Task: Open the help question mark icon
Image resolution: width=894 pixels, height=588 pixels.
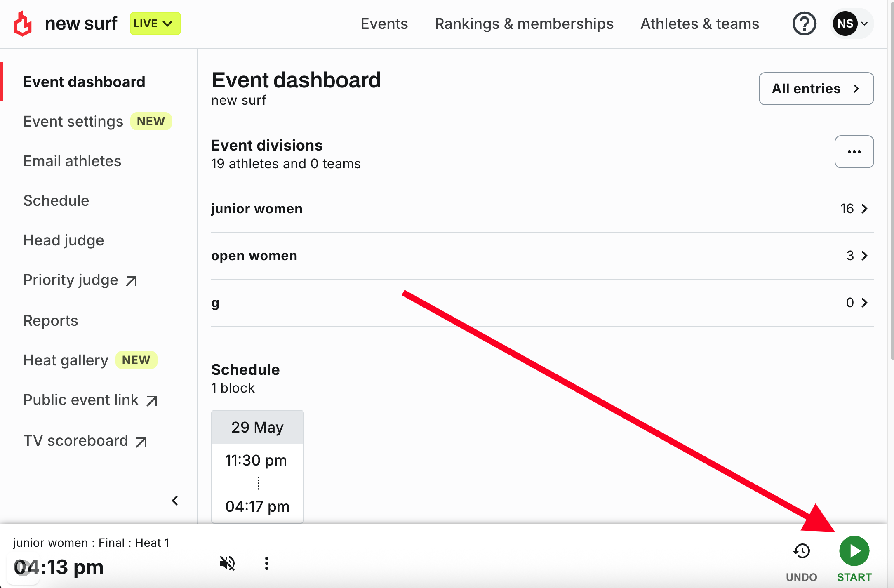Action: pos(804,24)
